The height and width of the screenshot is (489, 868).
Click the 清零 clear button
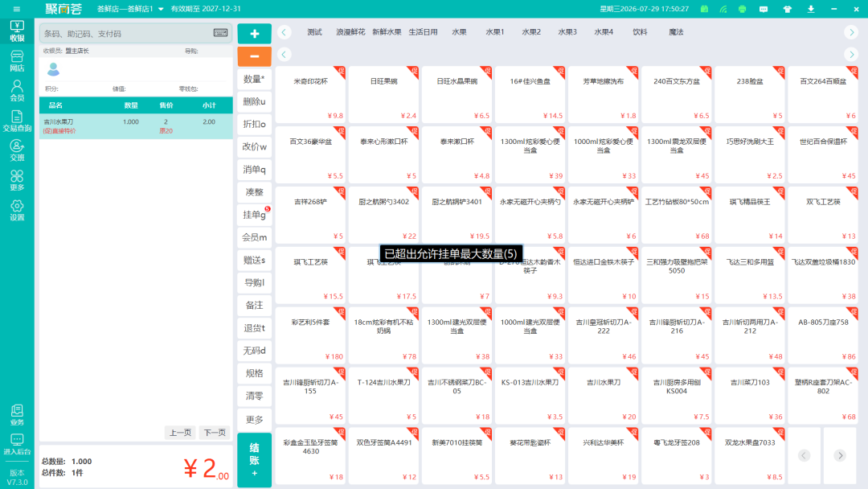[x=255, y=396]
